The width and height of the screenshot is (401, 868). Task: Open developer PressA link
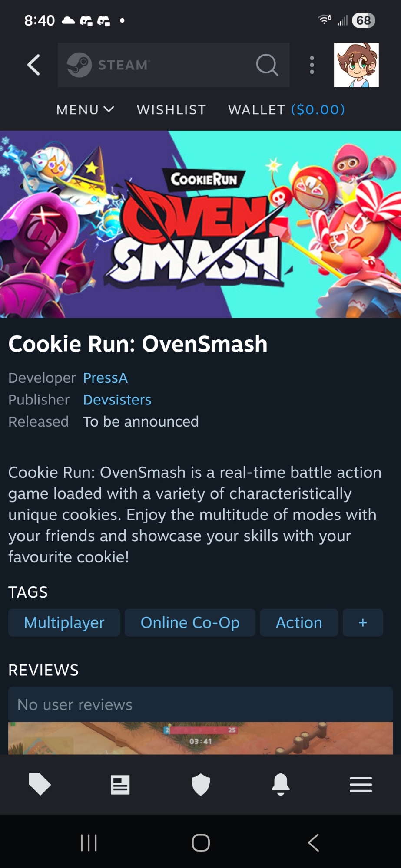click(x=106, y=378)
